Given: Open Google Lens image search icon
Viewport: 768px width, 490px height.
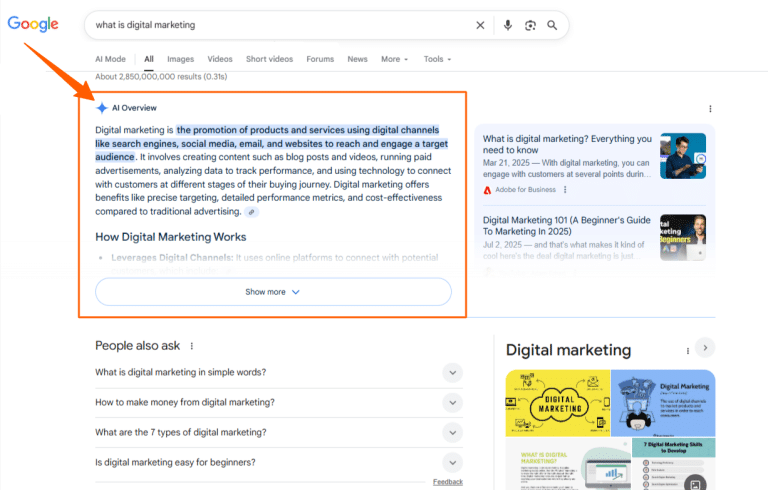Looking at the screenshot, I should tap(530, 25).
